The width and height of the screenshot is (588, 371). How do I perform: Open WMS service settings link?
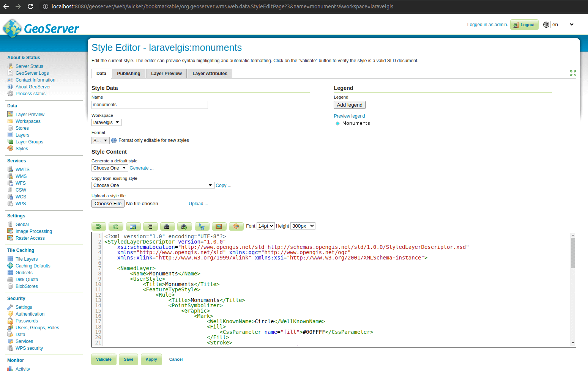pos(21,176)
